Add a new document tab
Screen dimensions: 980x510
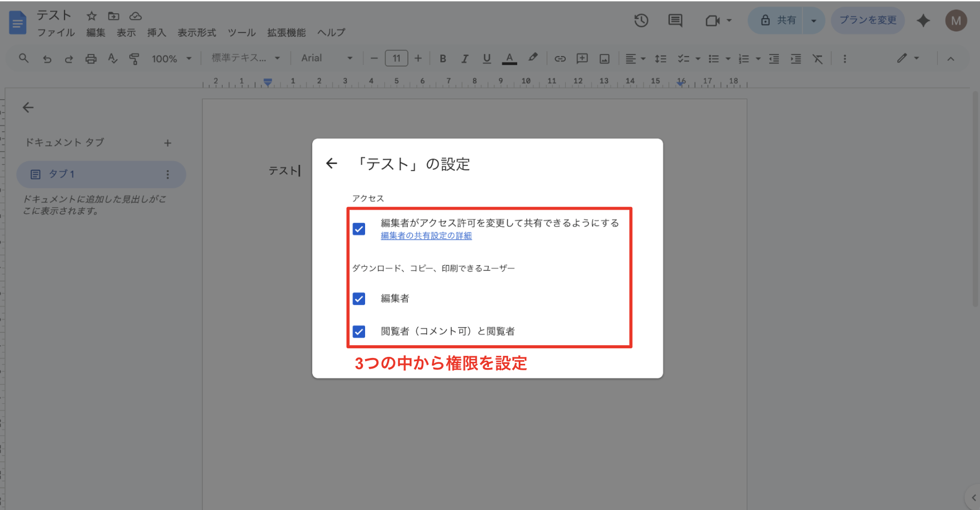pyautogui.click(x=168, y=143)
